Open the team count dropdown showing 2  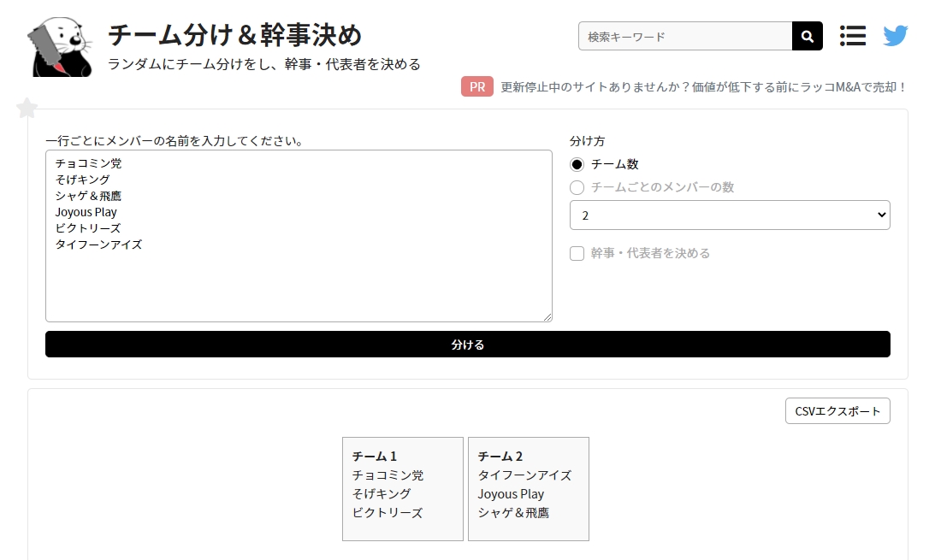coord(729,215)
